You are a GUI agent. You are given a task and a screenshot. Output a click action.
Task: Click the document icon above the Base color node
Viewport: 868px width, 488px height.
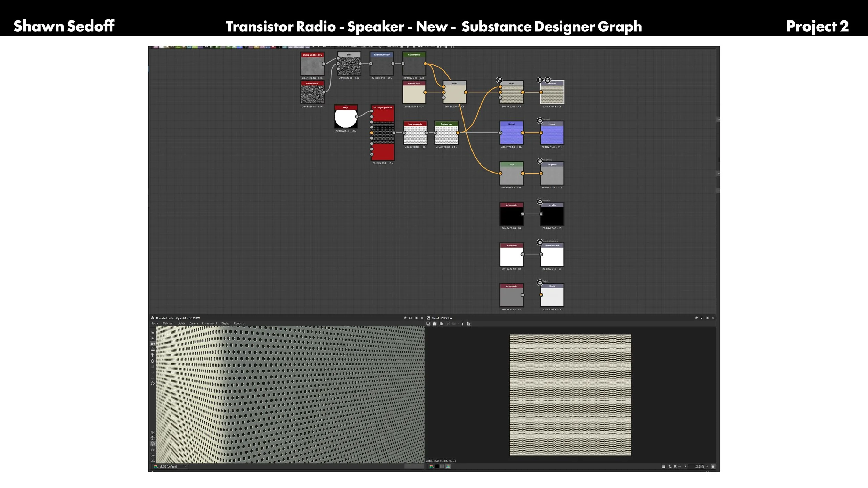(x=540, y=80)
